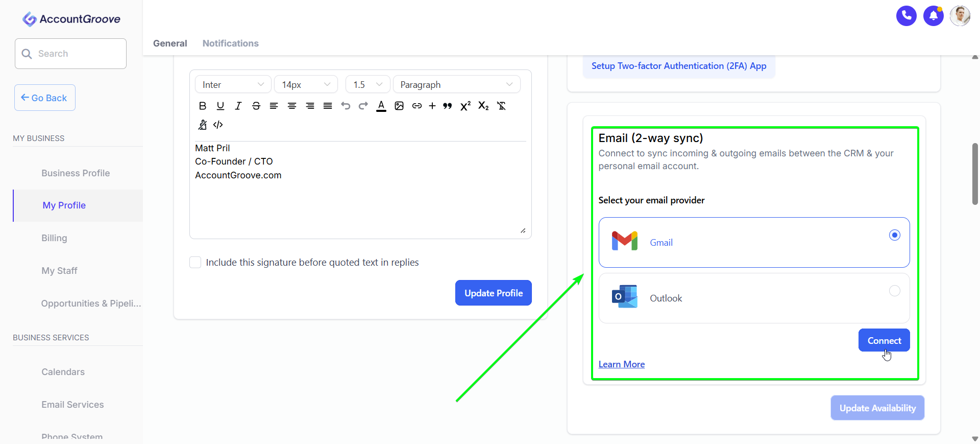The image size is (980, 444).
Task: Open the notifications bell
Action: coord(934,16)
